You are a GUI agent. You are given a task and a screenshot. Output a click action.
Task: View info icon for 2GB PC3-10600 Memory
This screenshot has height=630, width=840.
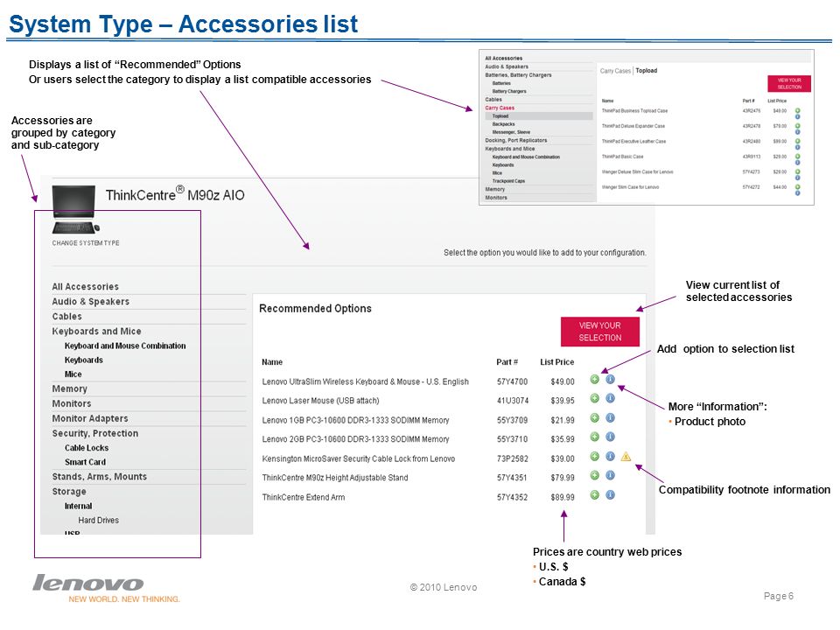click(x=610, y=437)
